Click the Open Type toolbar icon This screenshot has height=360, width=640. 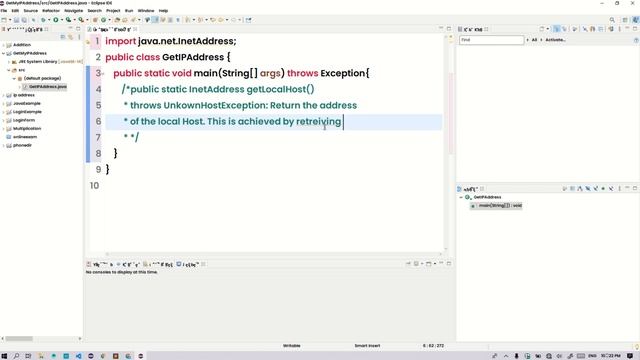(117, 20)
